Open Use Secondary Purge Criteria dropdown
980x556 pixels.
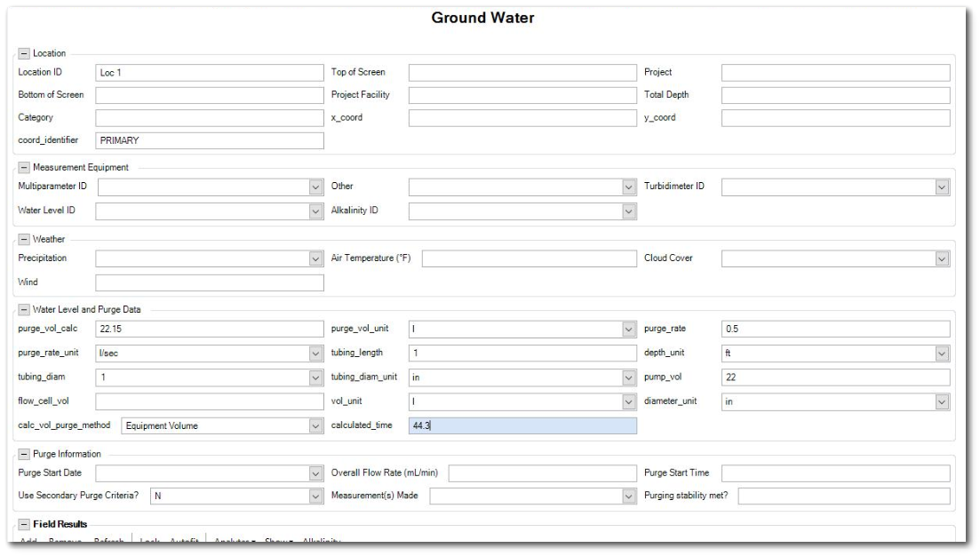click(x=315, y=496)
